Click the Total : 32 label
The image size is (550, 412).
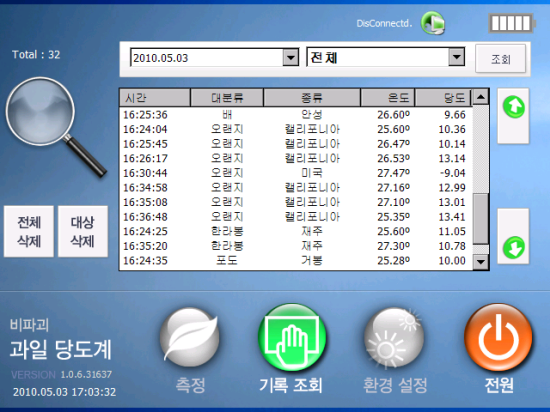point(36,55)
